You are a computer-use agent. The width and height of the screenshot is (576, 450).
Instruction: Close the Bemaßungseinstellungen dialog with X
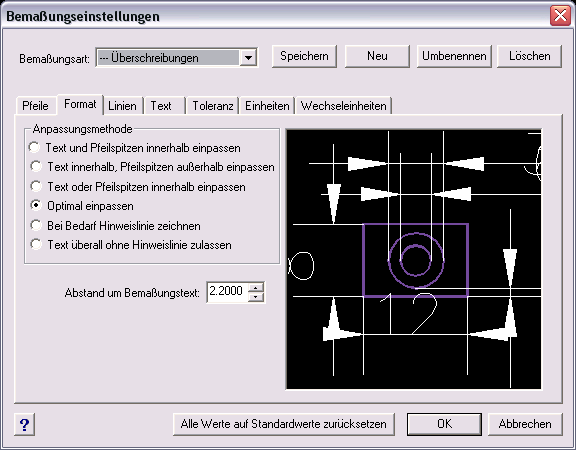click(560, 16)
